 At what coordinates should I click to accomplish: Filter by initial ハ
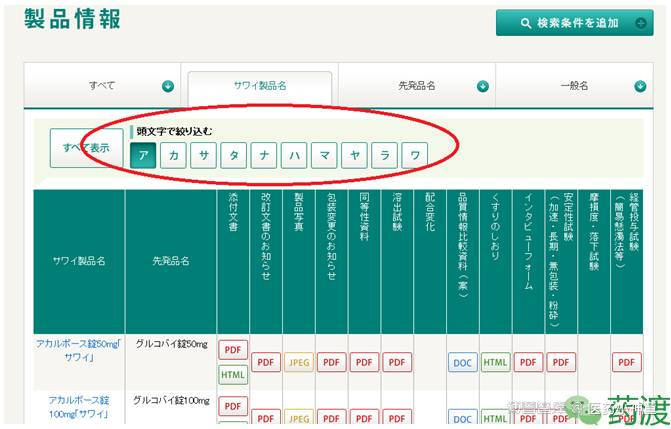point(294,155)
